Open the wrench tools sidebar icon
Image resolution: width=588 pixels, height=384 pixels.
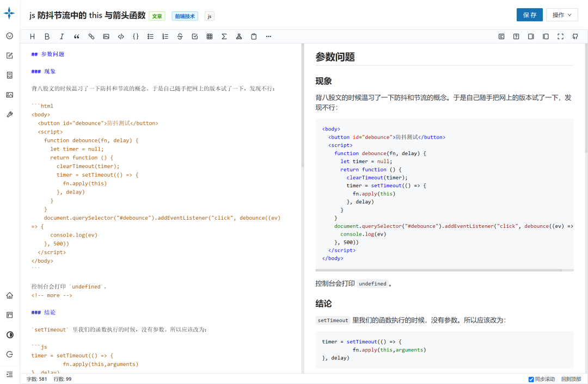[x=10, y=114]
